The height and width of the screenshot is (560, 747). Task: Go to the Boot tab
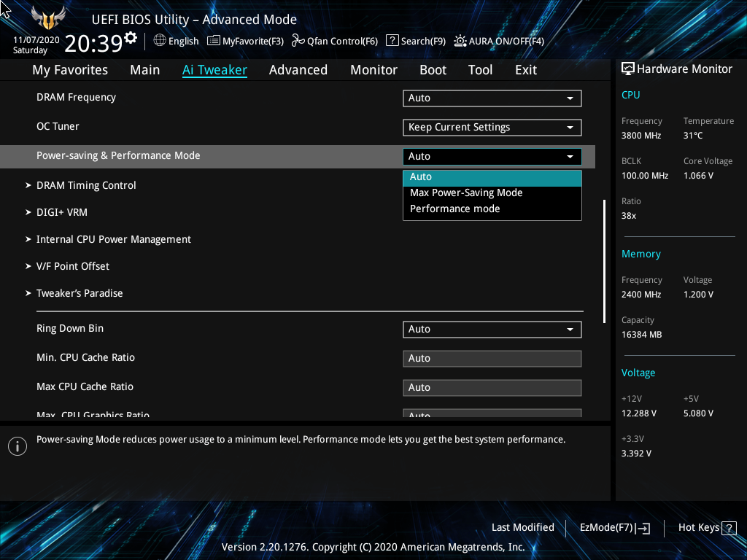click(x=433, y=70)
